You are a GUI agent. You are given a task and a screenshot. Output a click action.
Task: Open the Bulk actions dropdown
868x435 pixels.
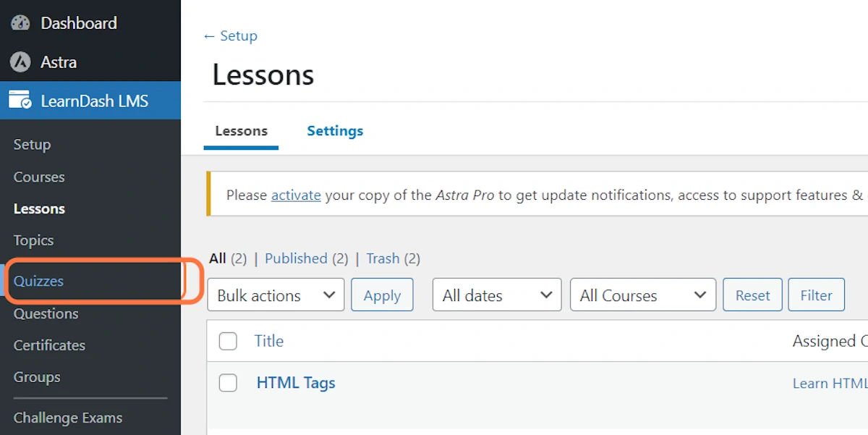pos(276,295)
